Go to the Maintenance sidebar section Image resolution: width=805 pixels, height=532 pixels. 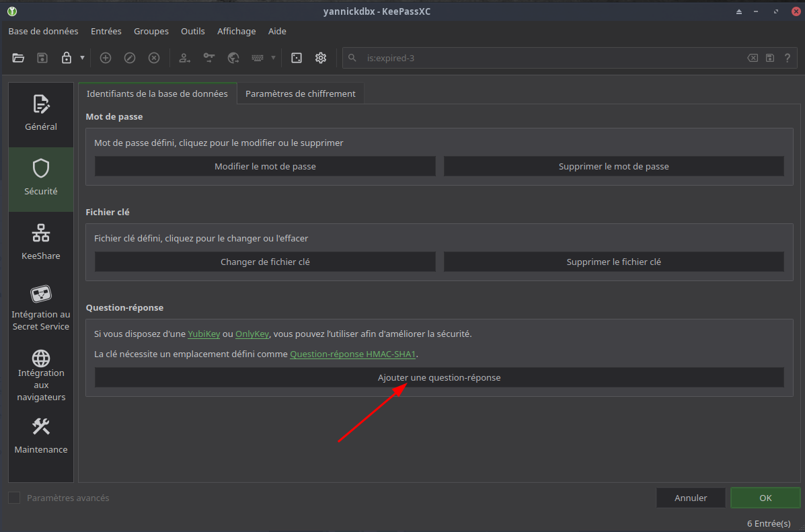click(x=41, y=436)
